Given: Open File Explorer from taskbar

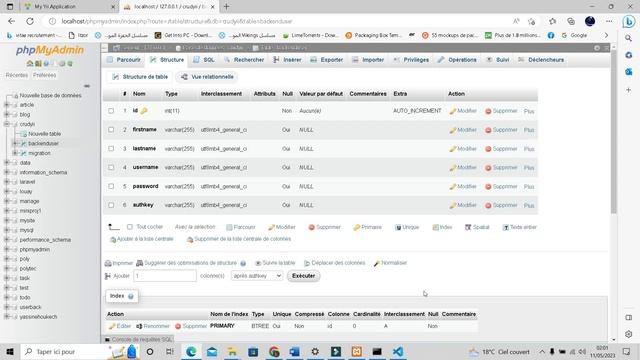Looking at the screenshot, I should pyautogui.click(x=232, y=351).
